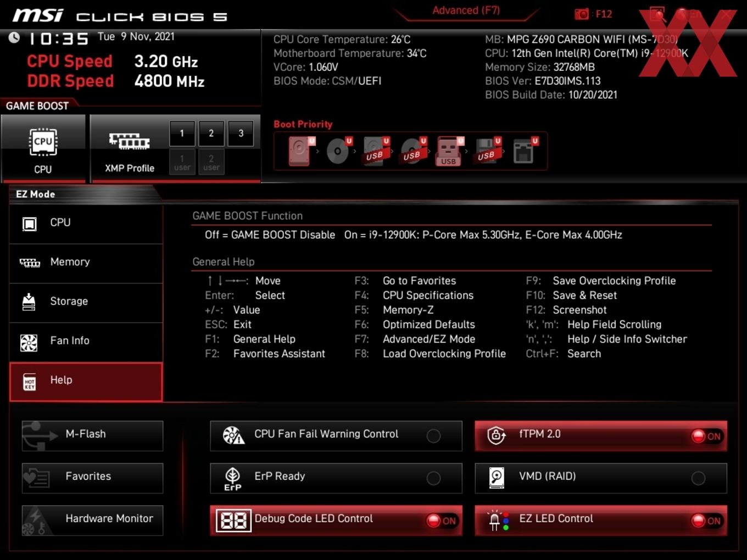
Task: Click the Motherboard Temperature reading
Action: pyautogui.click(x=350, y=53)
